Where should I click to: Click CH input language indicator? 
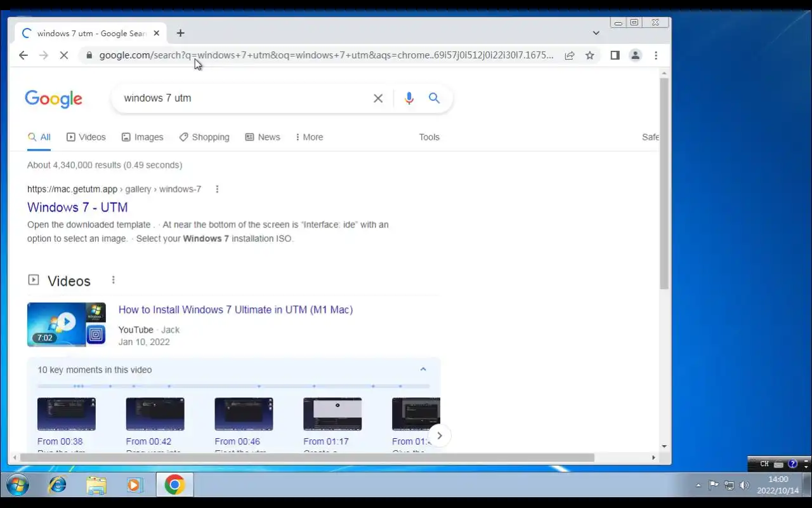pos(764,464)
